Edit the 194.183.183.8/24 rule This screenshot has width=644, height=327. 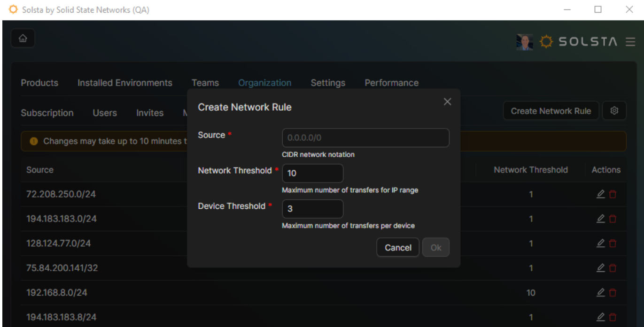pyautogui.click(x=600, y=317)
